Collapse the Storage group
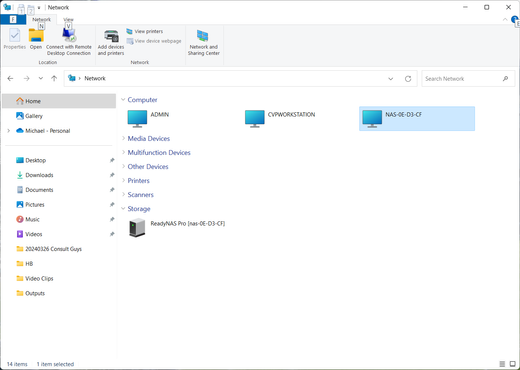Screen dimensions: 520x370 click(123, 209)
